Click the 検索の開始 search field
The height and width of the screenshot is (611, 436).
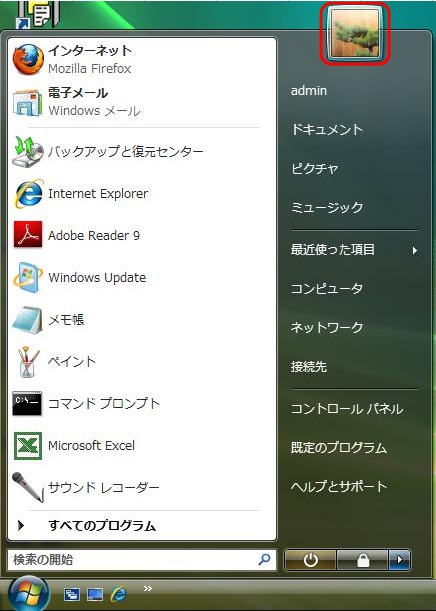(142, 560)
